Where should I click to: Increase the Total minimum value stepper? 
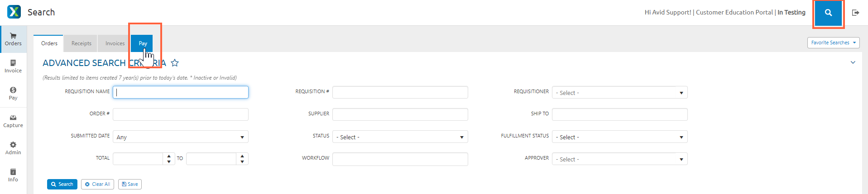(x=169, y=156)
